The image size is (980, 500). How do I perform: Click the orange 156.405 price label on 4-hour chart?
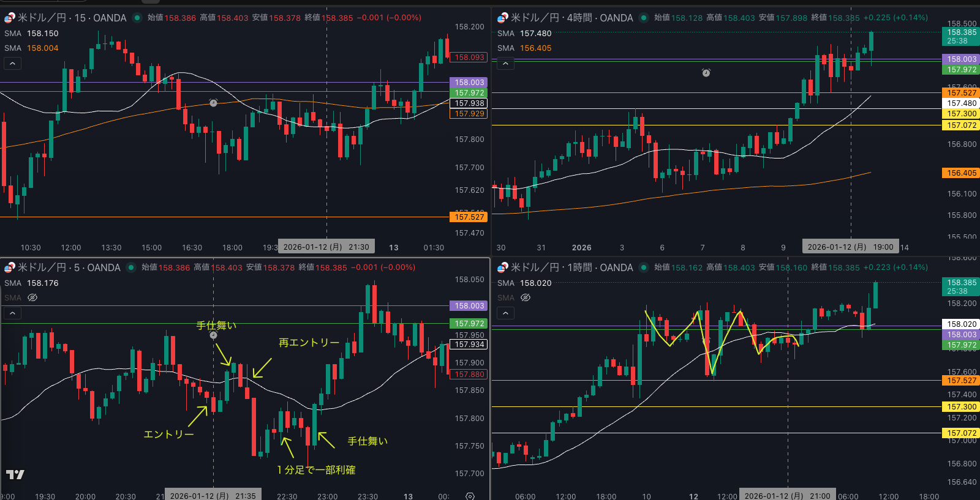click(961, 173)
